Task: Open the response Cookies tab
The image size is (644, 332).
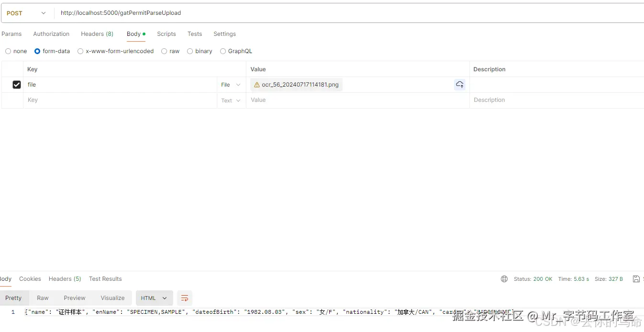Action: point(30,279)
